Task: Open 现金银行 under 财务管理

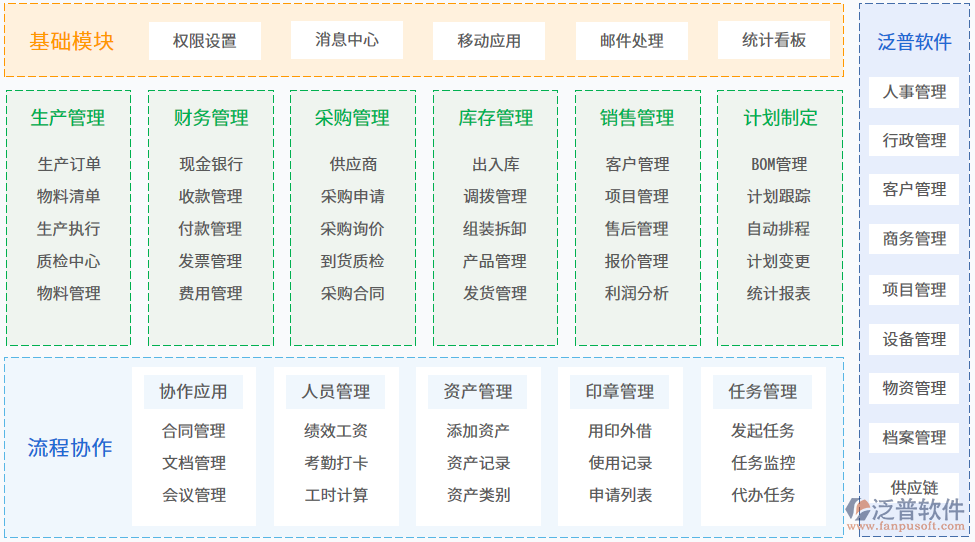Action: tap(211, 164)
